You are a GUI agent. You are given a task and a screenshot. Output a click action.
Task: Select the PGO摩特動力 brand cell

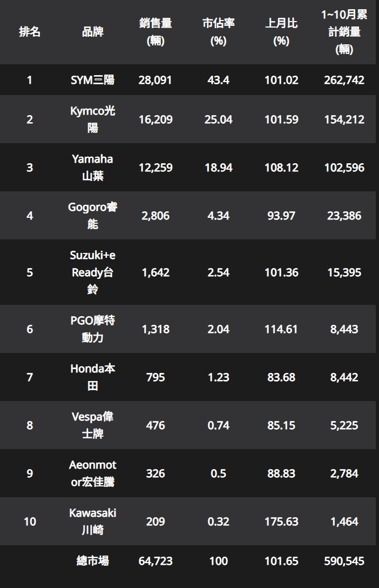click(x=92, y=329)
